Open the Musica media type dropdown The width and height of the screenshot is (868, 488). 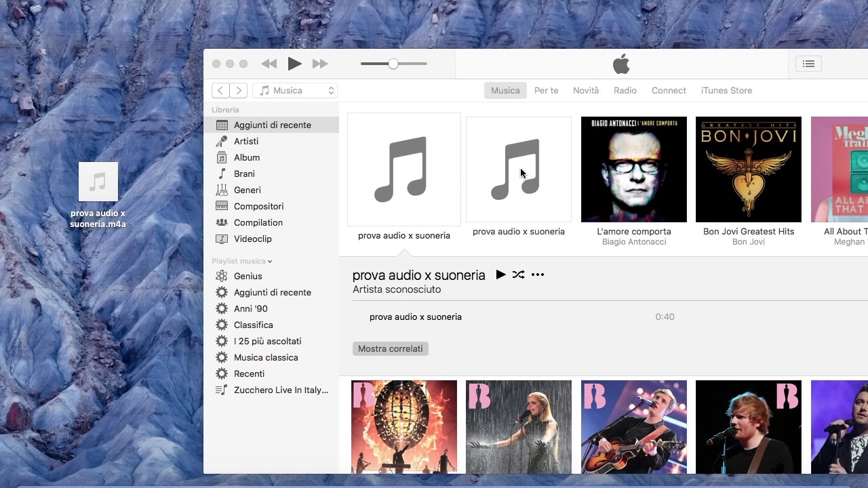pyautogui.click(x=295, y=90)
